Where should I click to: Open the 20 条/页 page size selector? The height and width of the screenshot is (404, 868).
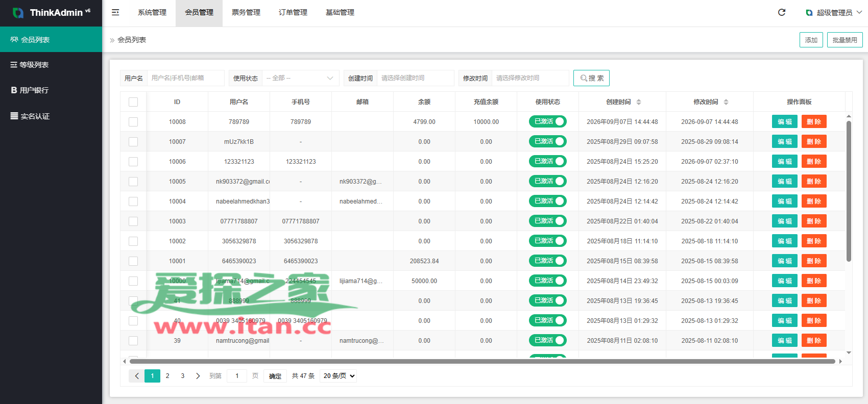coord(339,376)
